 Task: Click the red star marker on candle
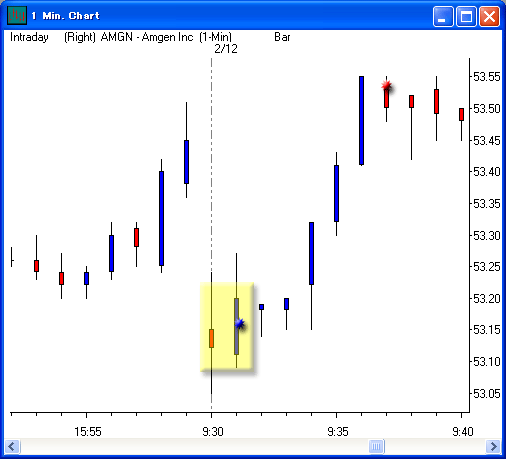(386, 86)
